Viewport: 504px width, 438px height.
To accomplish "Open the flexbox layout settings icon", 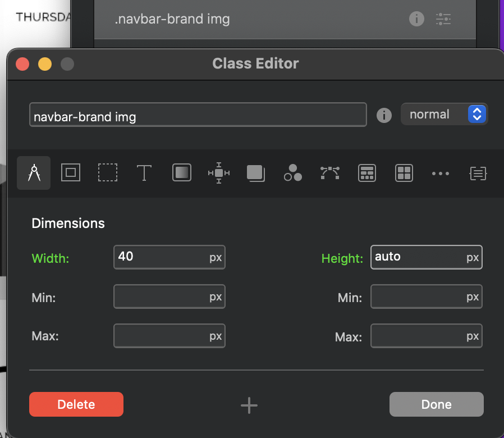I will (366, 173).
